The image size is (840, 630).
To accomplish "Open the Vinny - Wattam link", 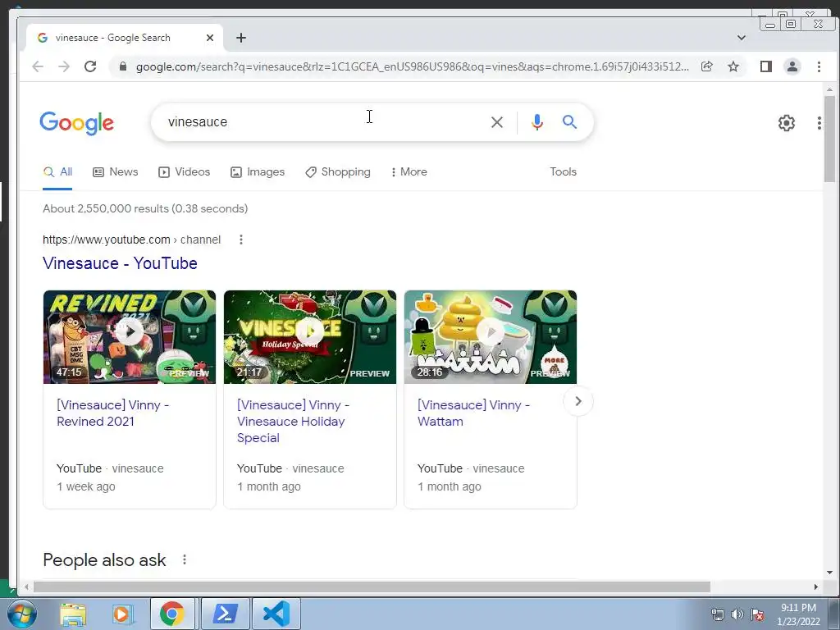I will (473, 413).
